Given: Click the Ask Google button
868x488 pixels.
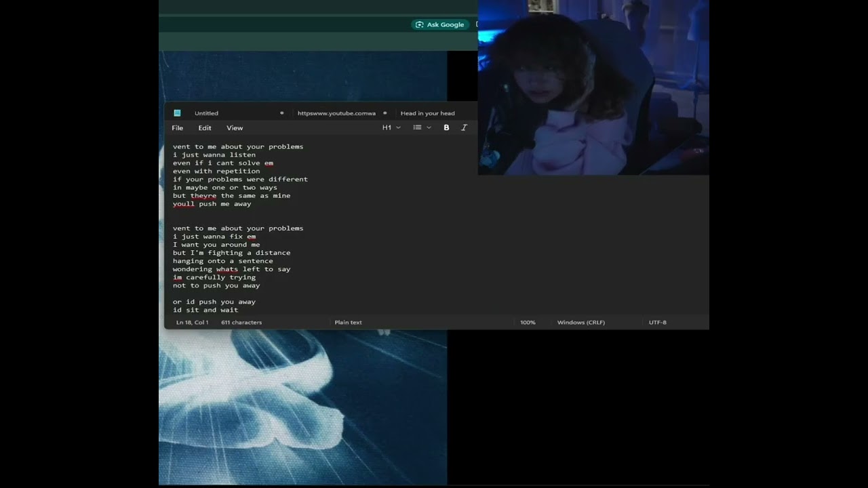Looking at the screenshot, I should pyautogui.click(x=440, y=24).
